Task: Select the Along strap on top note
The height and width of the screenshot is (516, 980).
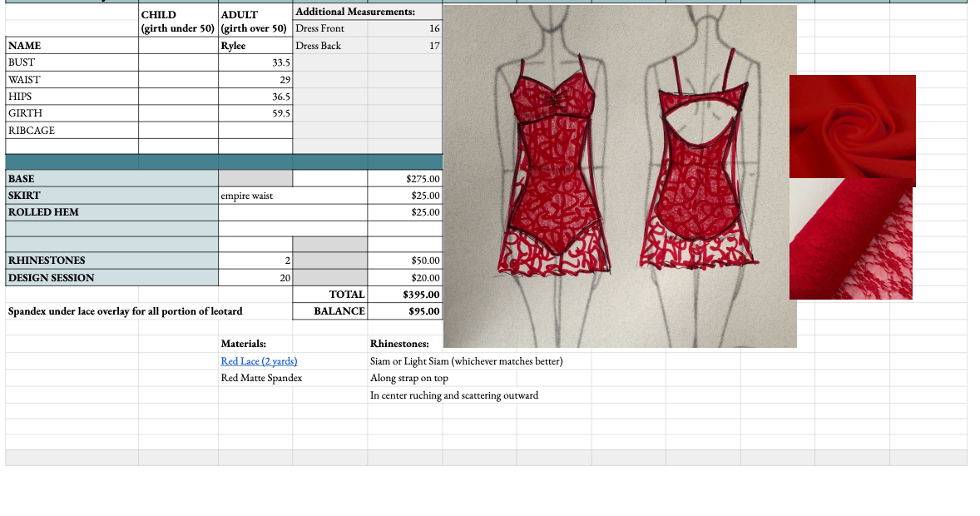Action: coord(408,378)
